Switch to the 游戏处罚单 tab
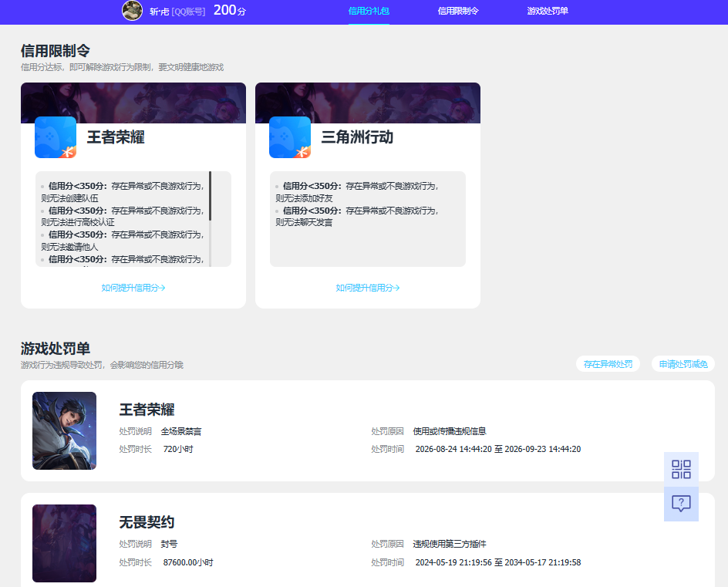The width and height of the screenshot is (728, 587). coord(548,11)
